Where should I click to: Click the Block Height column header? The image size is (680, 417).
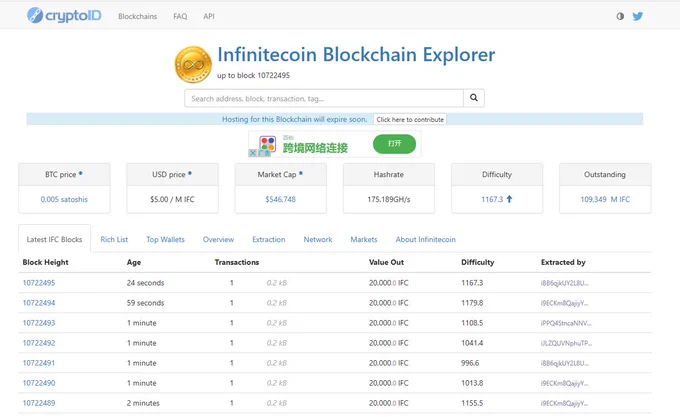46,262
